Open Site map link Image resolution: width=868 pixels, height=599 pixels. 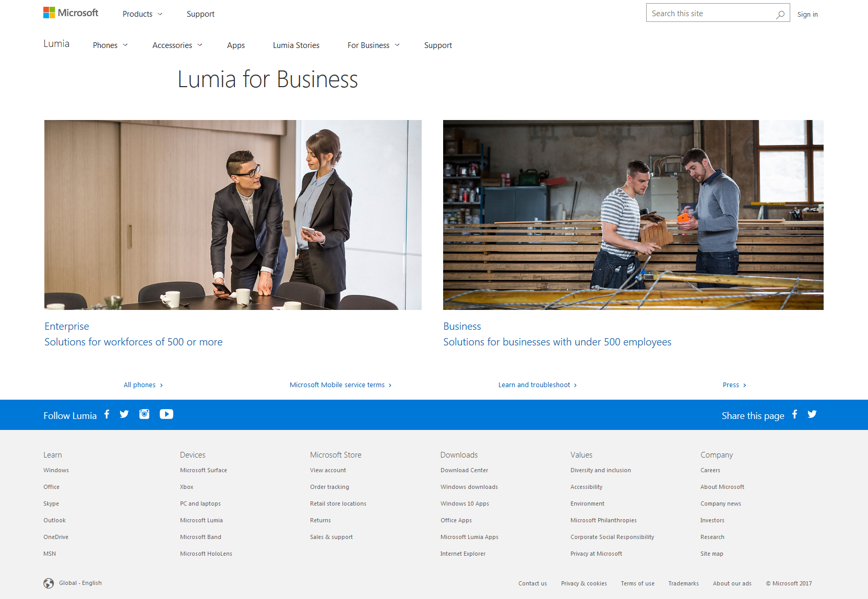click(712, 554)
